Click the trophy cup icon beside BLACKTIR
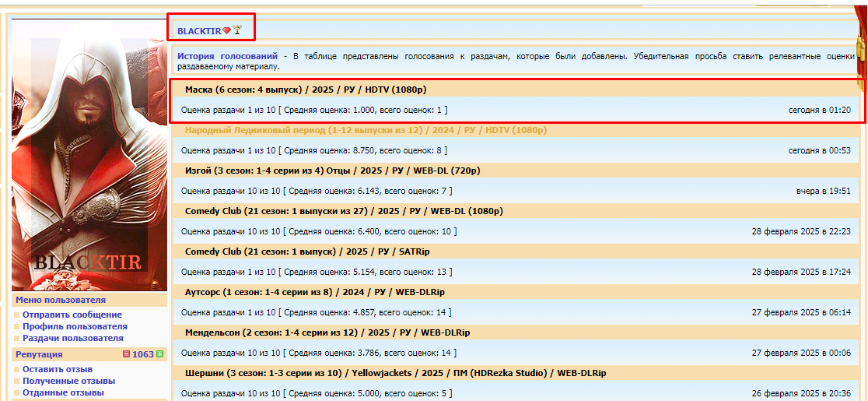Viewport: 868px width, 401px height. point(237,30)
